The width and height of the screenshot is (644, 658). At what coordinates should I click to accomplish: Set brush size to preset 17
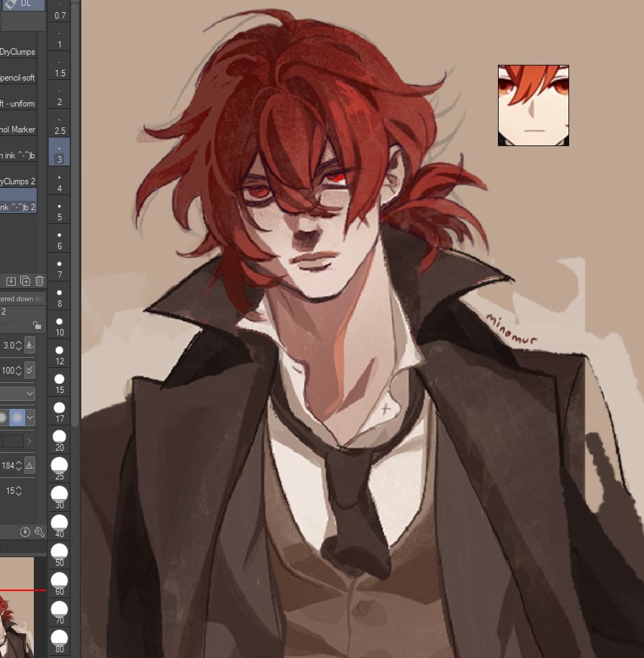(60, 412)
